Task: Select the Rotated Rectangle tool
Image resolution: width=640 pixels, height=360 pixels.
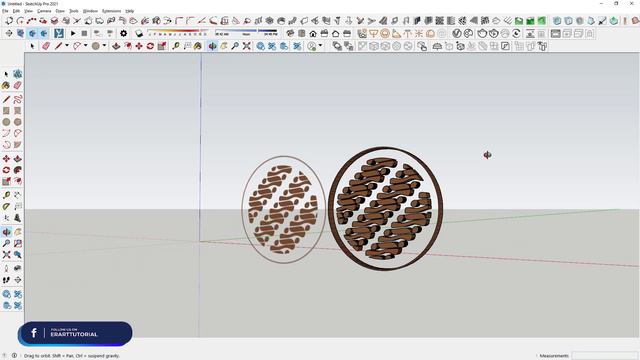Action: (18, 111)
